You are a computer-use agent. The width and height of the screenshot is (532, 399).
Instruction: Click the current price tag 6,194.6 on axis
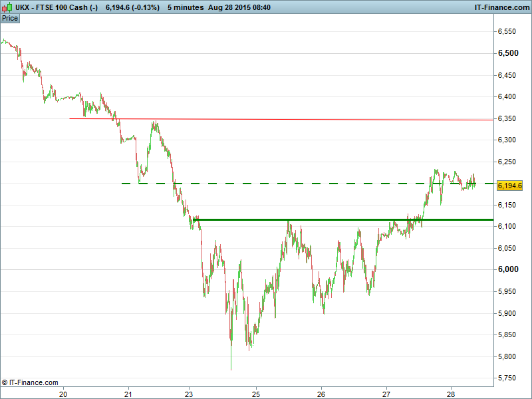tap(509, 186)
